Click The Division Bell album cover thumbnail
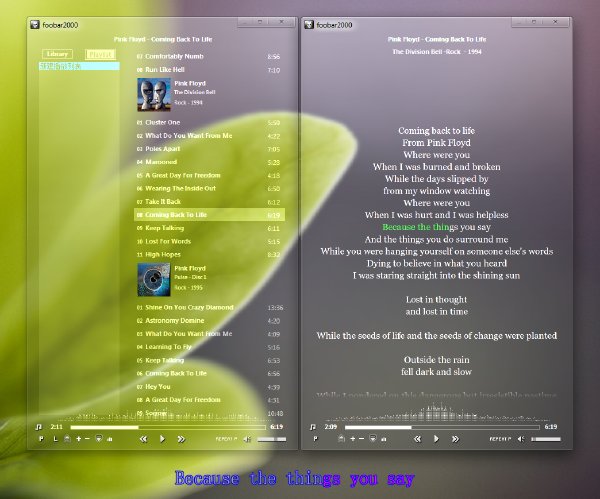Viewport: 600px width, 499px height. click(x=154, y=95)
